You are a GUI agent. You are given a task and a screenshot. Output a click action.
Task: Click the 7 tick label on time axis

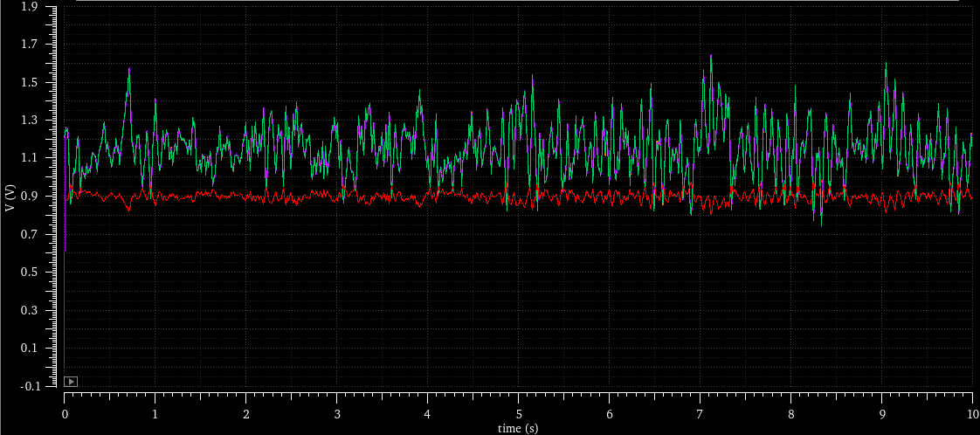[700, 414]
